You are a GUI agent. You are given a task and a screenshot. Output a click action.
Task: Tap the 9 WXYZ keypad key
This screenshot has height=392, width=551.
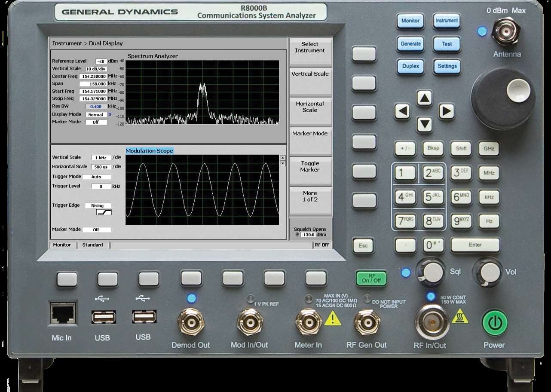click(461, 221)
